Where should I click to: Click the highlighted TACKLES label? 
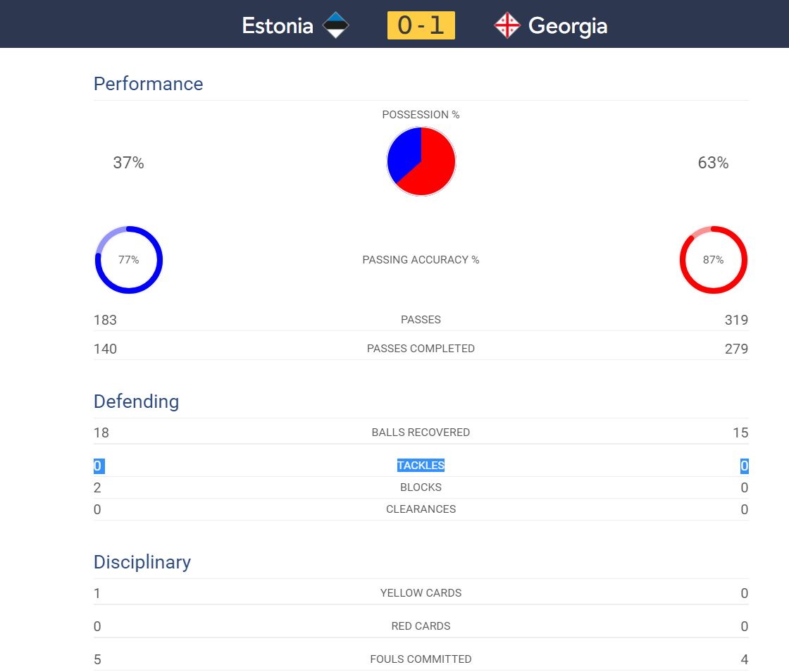[x=421, y=466]
